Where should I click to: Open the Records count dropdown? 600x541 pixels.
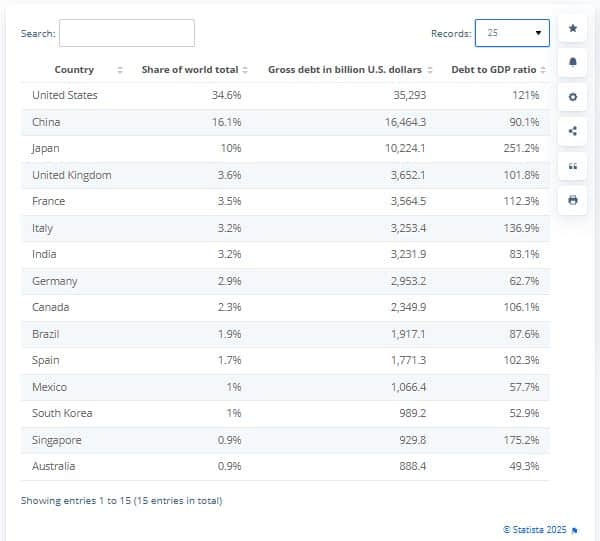pyautogui.click(x=512, y=33)
